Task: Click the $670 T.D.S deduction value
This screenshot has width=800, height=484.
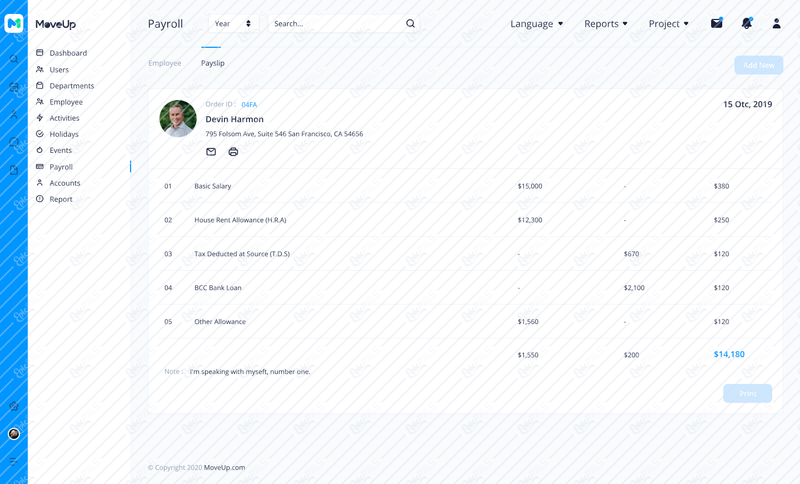Action: tap(631, 253)
